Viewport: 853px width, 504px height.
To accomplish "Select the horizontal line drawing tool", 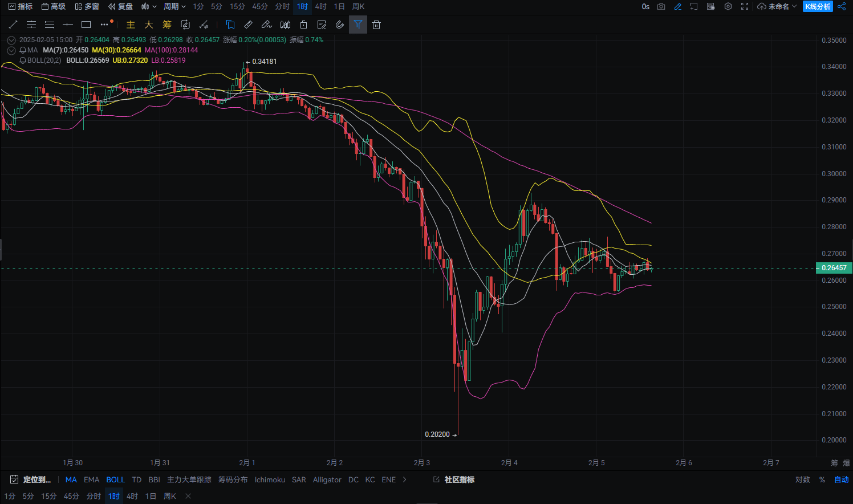I will click(x=68, y=25).
